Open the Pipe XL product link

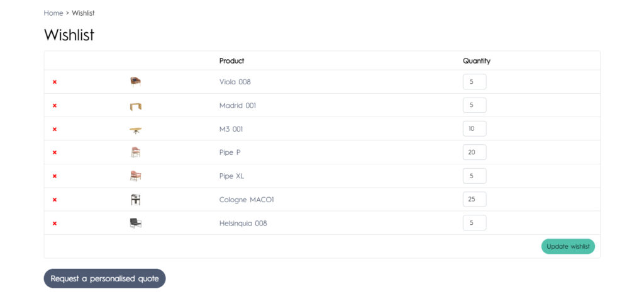click(231, 176)
